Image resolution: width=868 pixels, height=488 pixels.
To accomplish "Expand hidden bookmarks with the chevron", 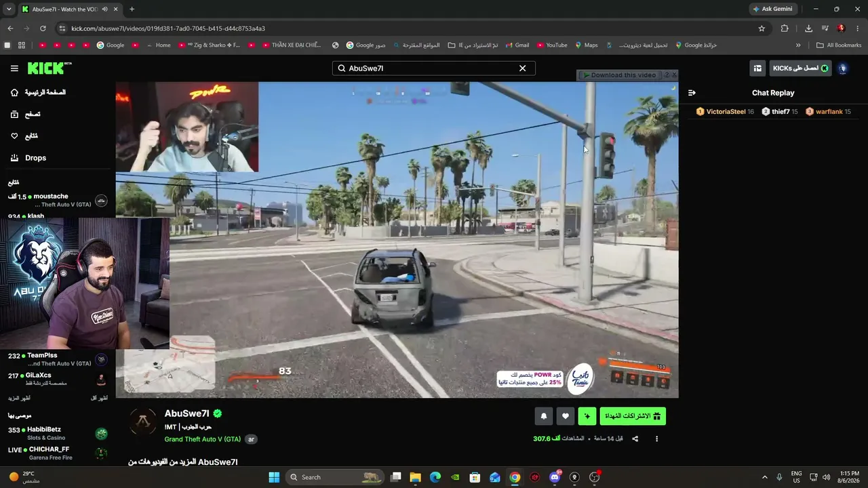I will click(798, 45).
